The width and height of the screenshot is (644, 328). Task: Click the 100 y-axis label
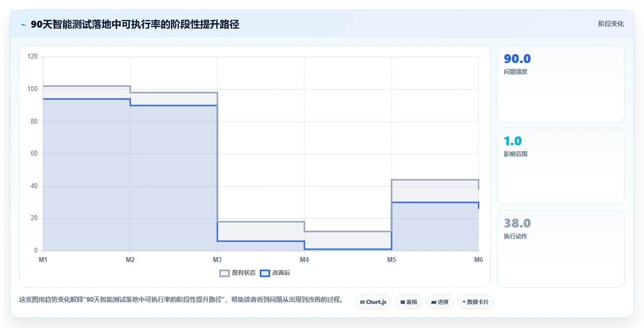click(32, 89)
